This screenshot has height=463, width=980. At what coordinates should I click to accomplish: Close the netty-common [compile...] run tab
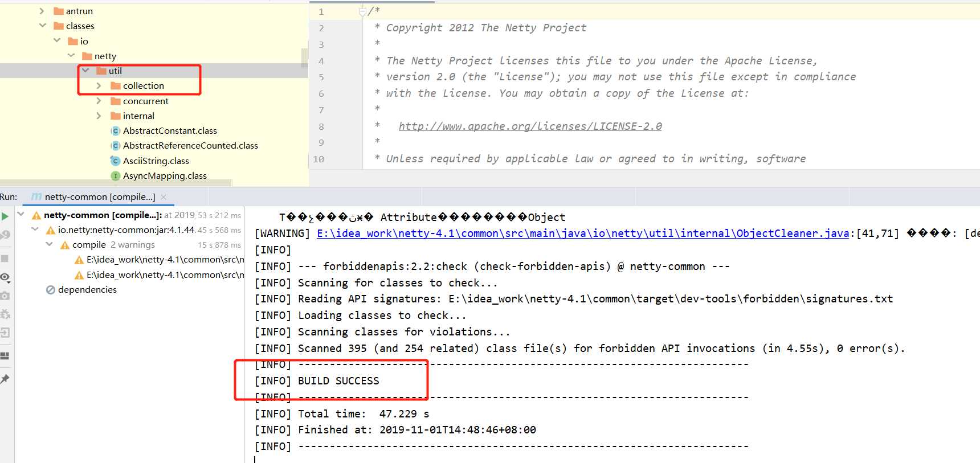click(164, 196)
